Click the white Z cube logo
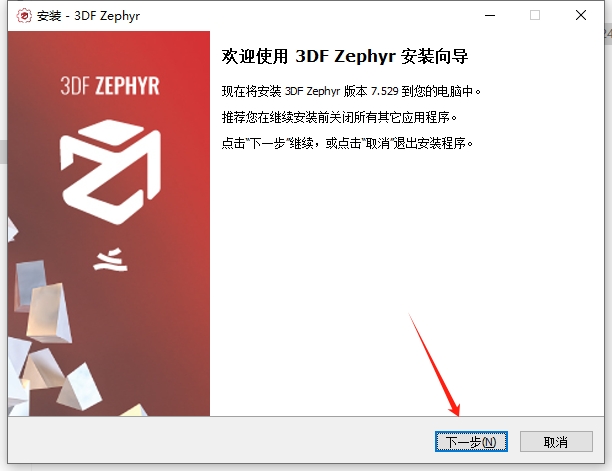This screenshot has height=471, width=612. (x=110, y=172)
